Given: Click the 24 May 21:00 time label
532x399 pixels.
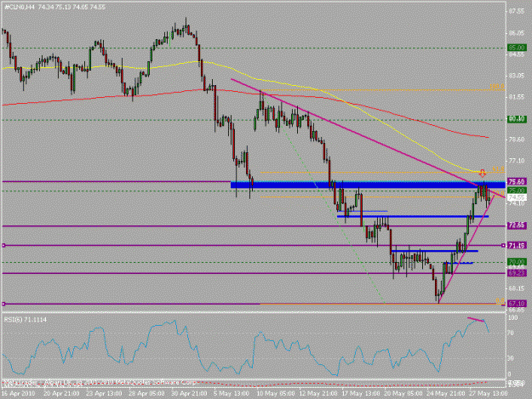Looking at the screenshot, I should point(446,394).
